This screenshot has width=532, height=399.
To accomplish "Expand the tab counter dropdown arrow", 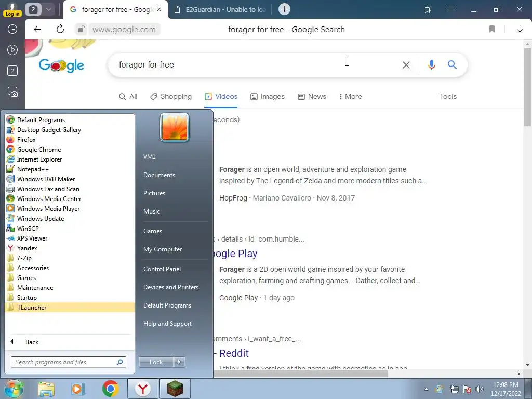I will click(x=48, y=9).
